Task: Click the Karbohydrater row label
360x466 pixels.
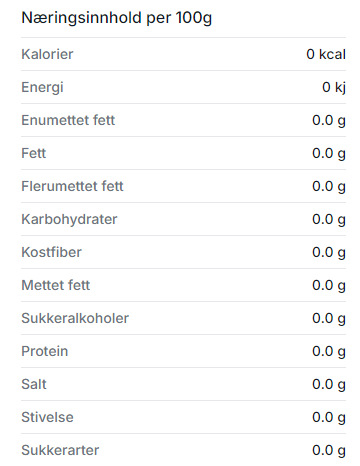Action: pos(69,220)
